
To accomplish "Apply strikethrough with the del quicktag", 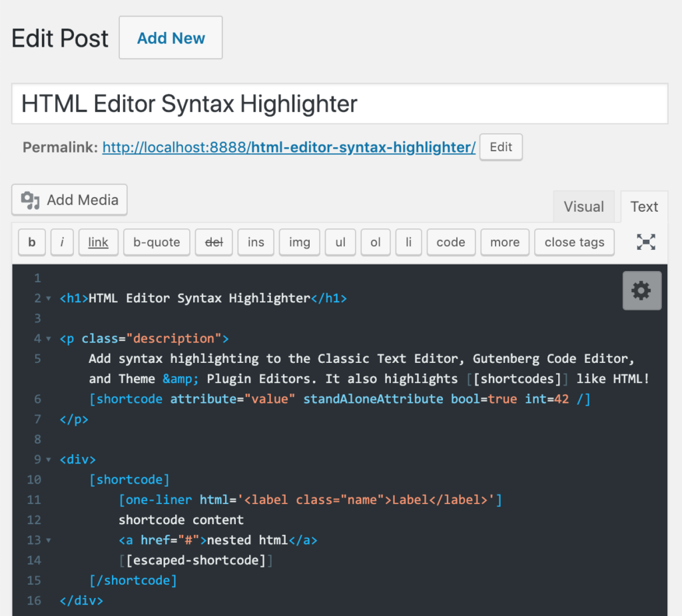I will click(213, 242).
